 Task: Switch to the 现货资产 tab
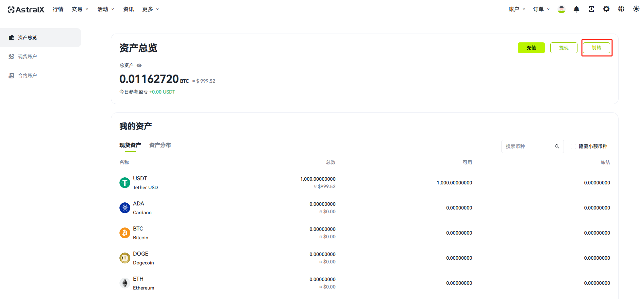point(130,145)
